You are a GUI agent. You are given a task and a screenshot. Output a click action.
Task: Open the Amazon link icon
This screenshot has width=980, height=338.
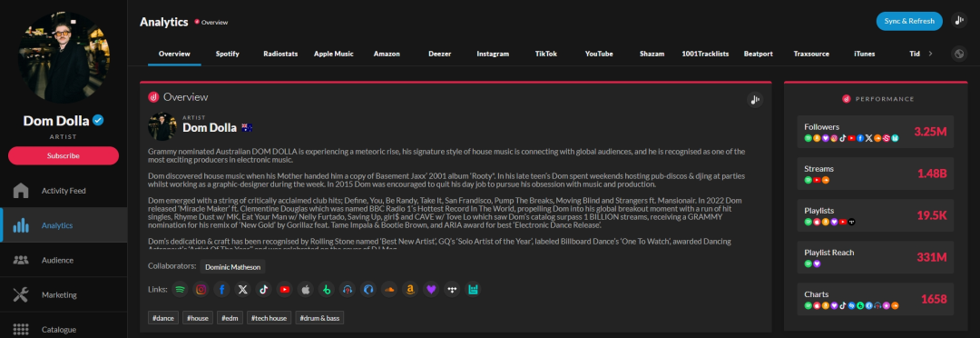coord(410,289)
